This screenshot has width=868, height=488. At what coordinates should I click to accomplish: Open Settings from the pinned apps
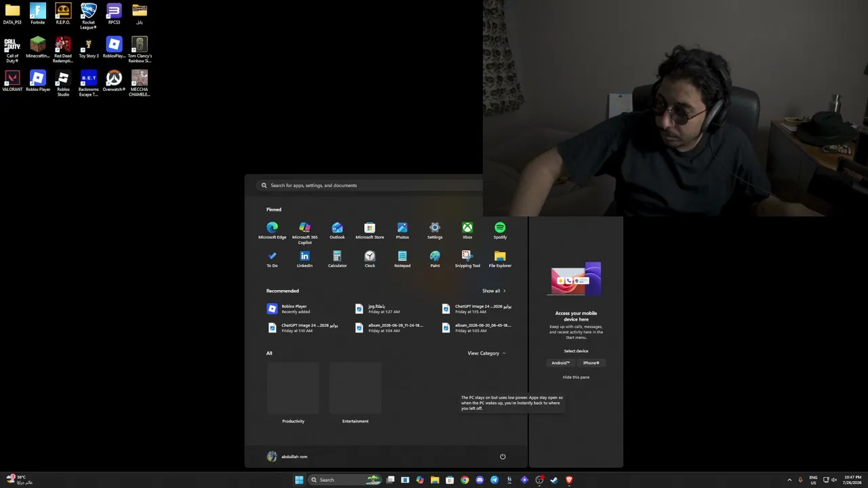click(435, 230)
